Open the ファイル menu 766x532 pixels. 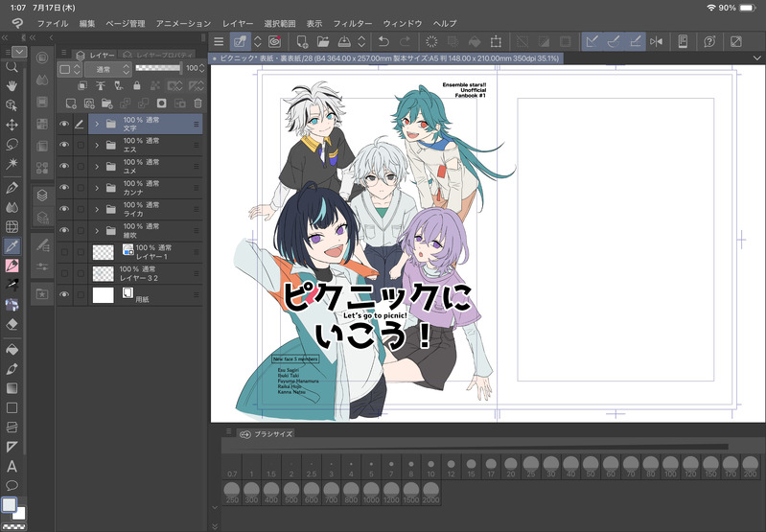[x=53, y=23]
